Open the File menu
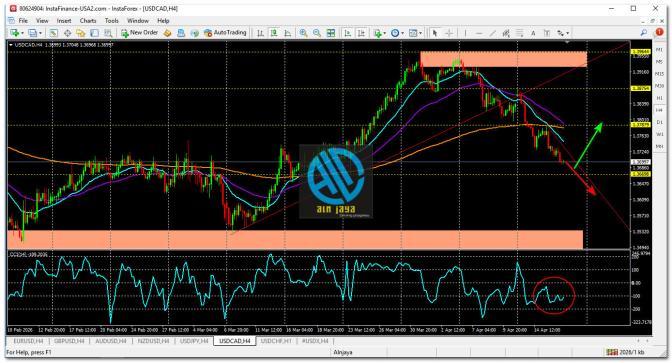This screenshot has width=672, height=363. pos(23,21)
